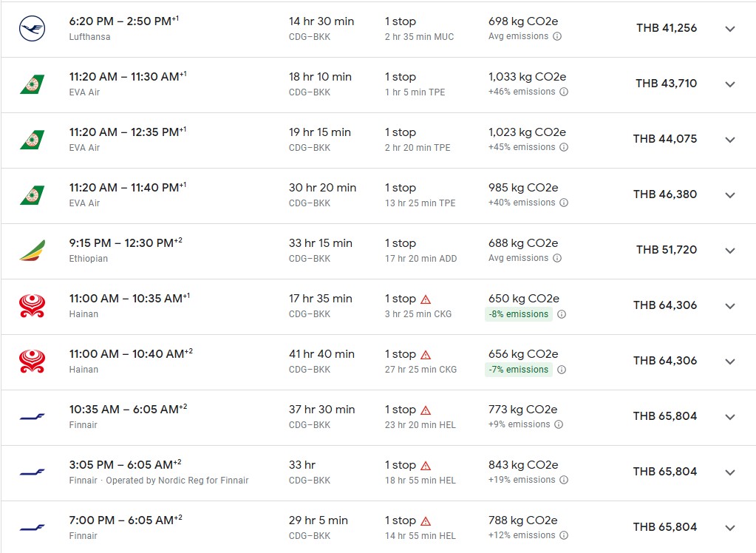Expand the Lufthansa THB 41,256 flight details
756x553 pixels.
730,29
